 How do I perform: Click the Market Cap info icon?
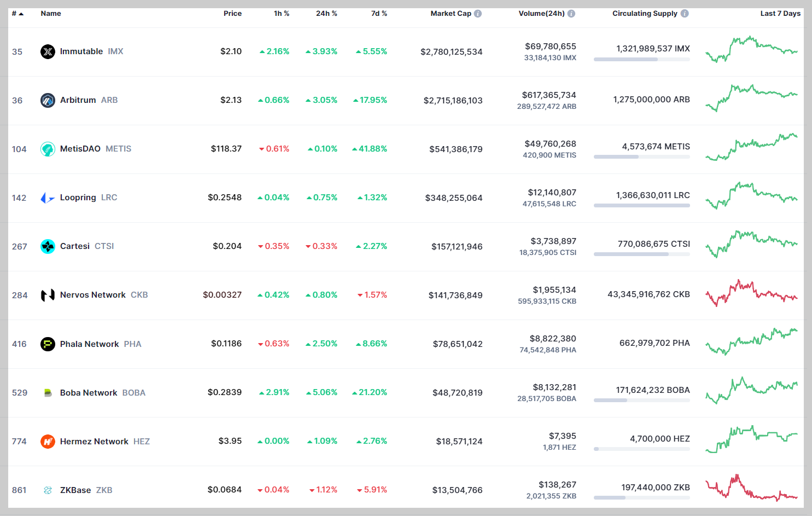[x=478, y=13]
